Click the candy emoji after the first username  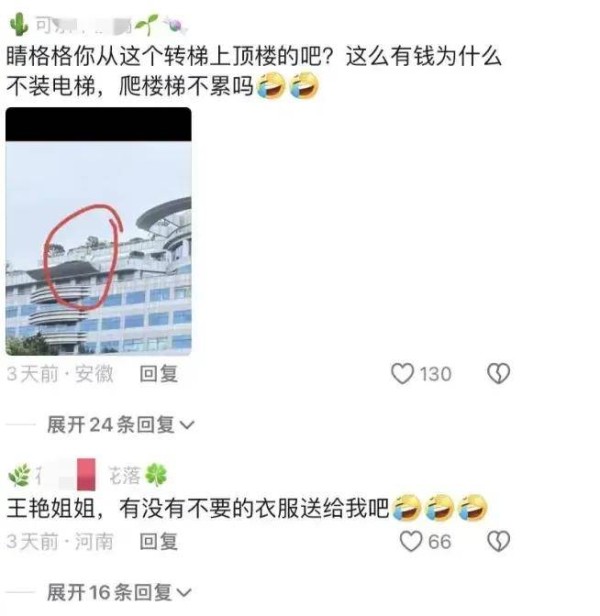[x=174, y=25]
